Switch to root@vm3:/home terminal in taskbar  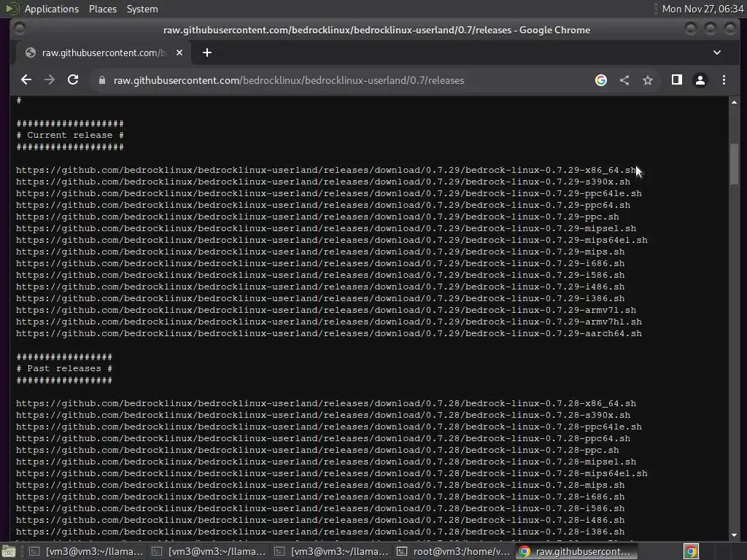tap(454, 551)
